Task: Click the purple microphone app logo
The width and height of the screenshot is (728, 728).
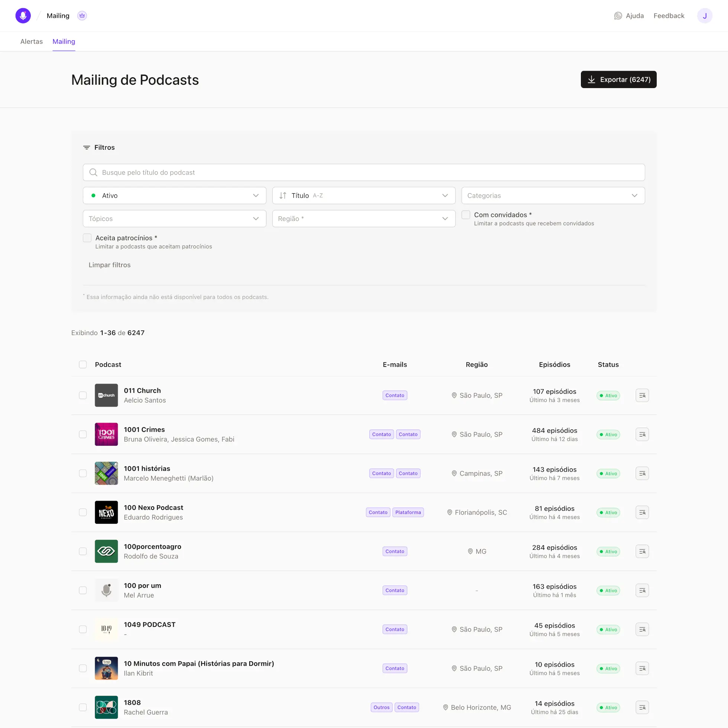Action: pyautogui.click(x=23, y=16)
